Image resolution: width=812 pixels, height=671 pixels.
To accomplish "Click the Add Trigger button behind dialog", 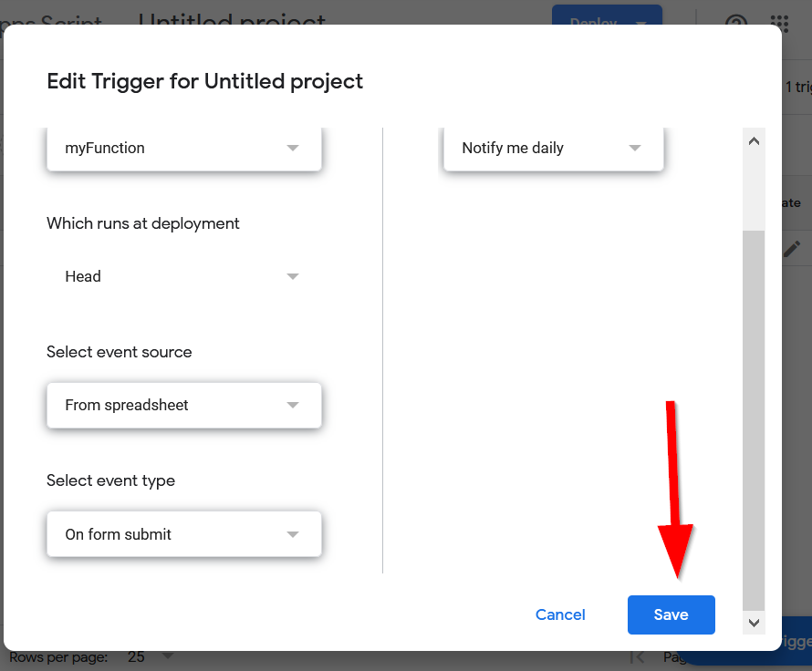I will [x=794, y=641].
